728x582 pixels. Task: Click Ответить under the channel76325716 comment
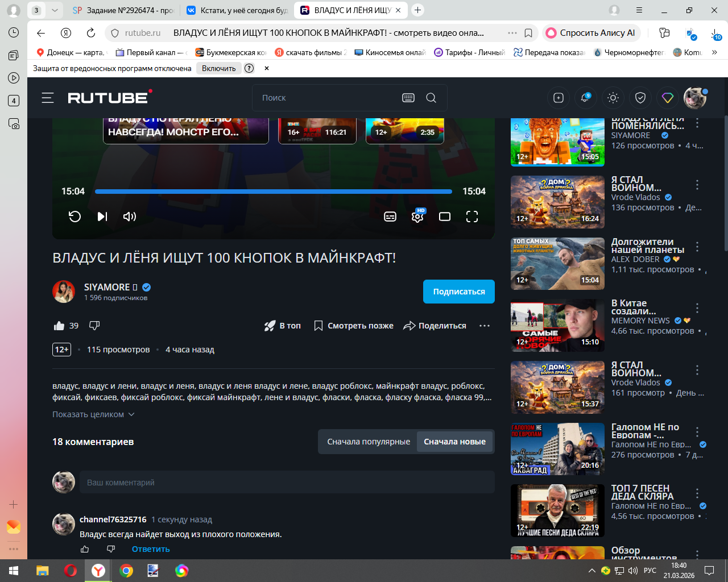[151, 549]
